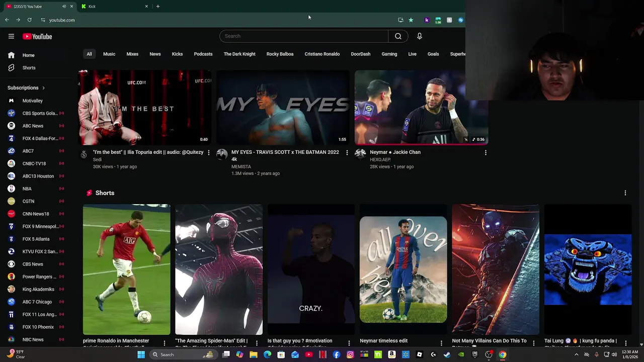Select the Podcasts filter chip
This screenshot has width=644, height=362.
pos(203,54)
